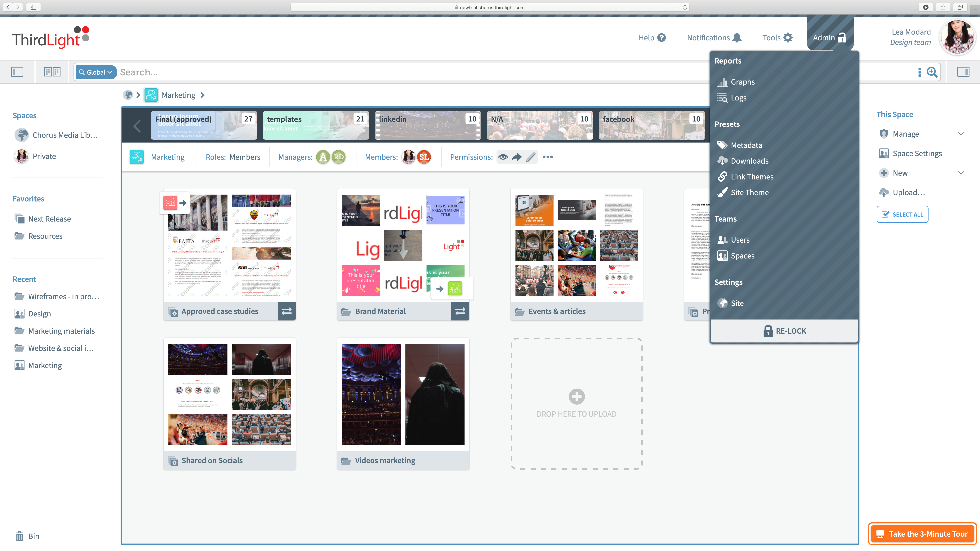Viewport: 980px width, 551px height.
Task: Click the zoom search magnifier icon
Action: (932, 72)
